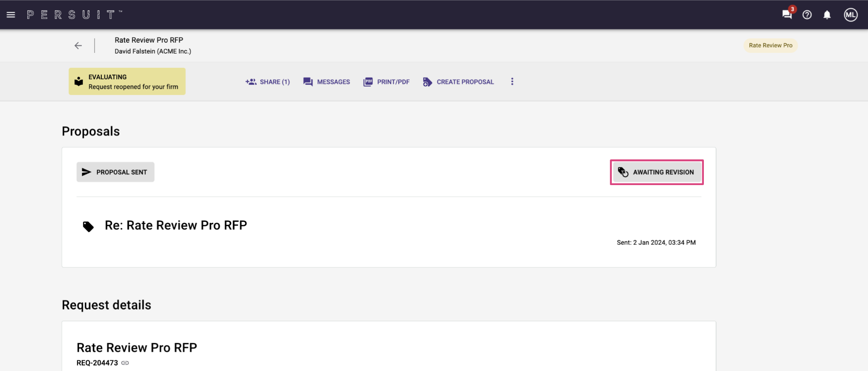
Task: Open Messages for this request
Action: (x=327, y=82)
